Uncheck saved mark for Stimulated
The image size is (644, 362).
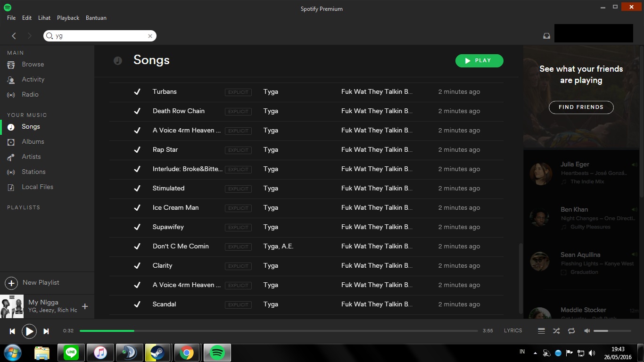point(137,189)
